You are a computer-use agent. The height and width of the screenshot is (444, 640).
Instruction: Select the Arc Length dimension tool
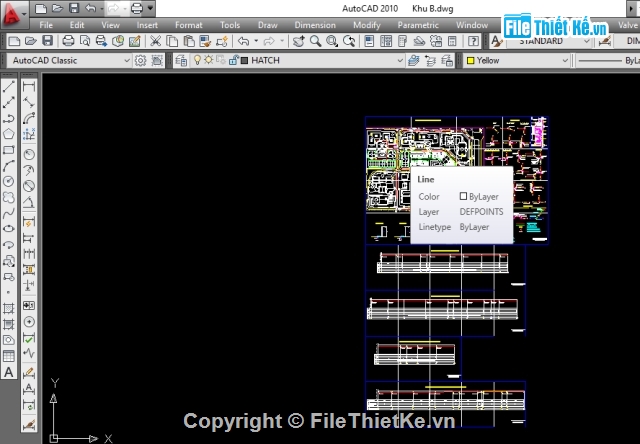(x=29, y=118)
